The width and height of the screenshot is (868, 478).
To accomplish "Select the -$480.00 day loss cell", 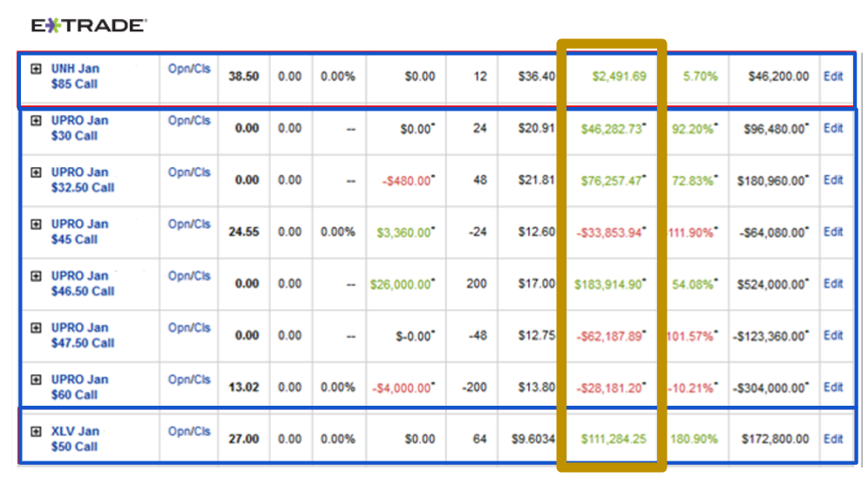I will click(x=408, y=181).
